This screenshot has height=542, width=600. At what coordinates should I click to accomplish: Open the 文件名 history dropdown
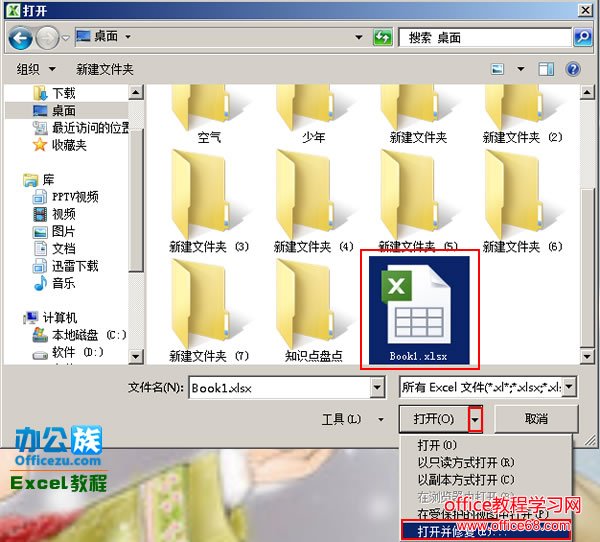[x=377, y=388]
